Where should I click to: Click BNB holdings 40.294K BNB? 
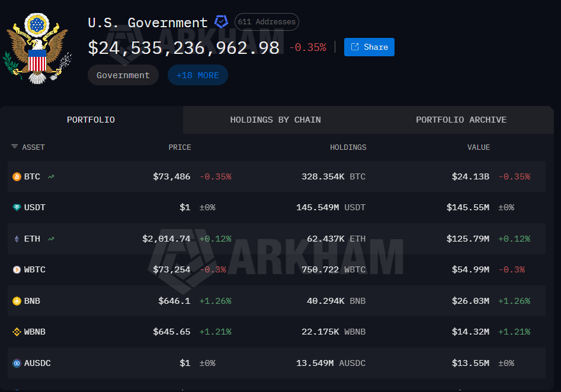click(x=336, y=301)
